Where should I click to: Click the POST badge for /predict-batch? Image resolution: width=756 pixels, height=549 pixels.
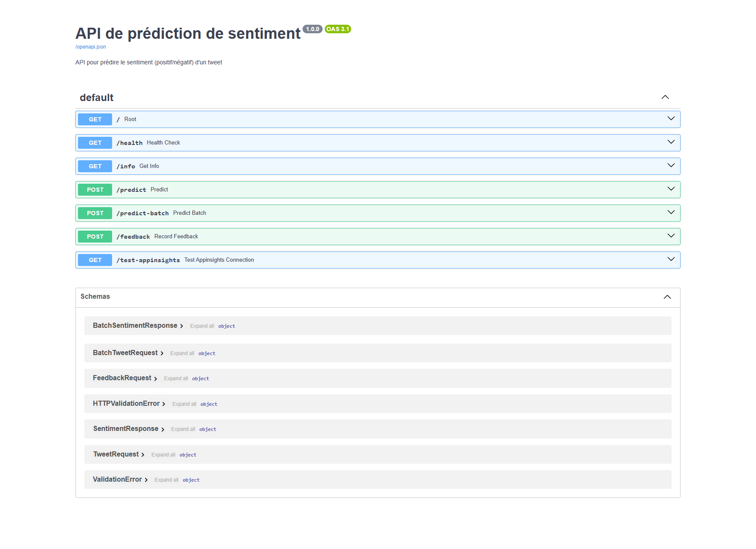(95, 213)
